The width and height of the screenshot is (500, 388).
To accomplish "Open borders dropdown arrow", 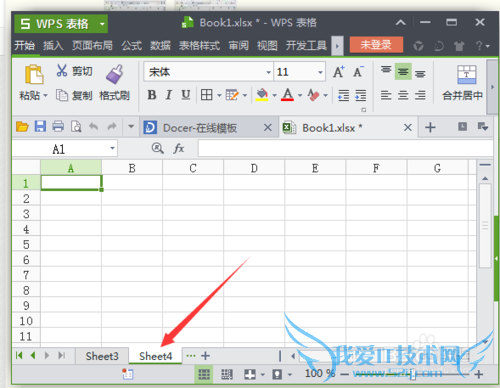I will tap(219, 96).
